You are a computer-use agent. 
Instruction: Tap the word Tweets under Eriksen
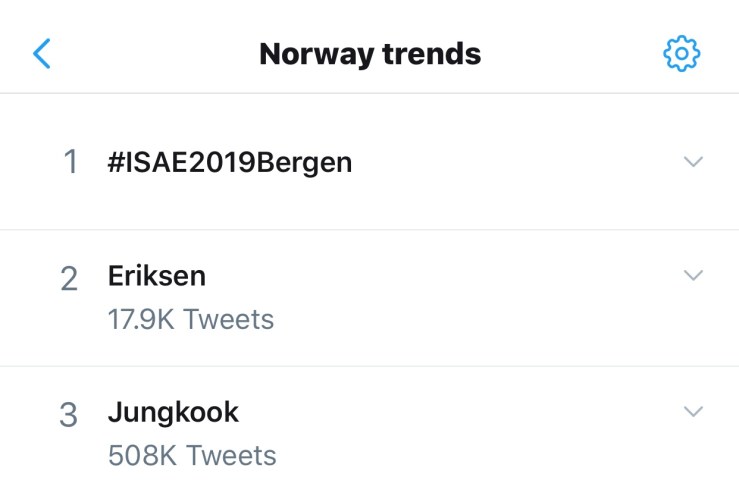(229, 320)
